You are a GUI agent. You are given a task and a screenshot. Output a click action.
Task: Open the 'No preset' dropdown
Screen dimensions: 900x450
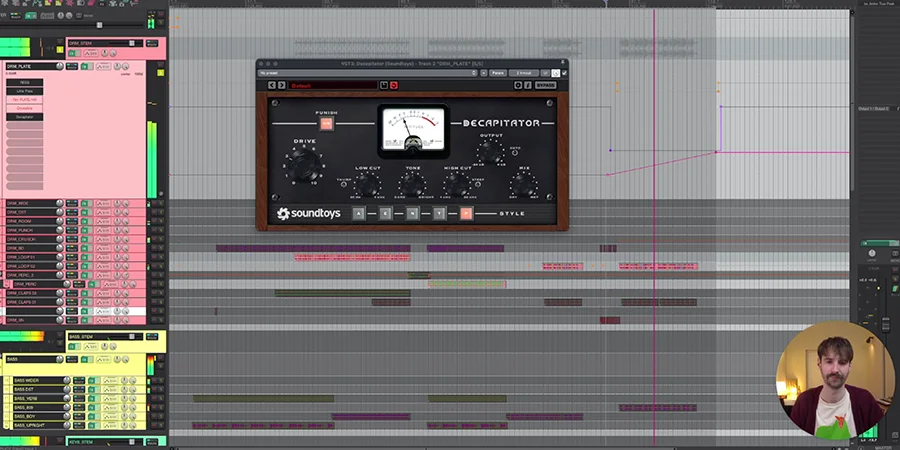pyautogui.click(x=367, y=73)
